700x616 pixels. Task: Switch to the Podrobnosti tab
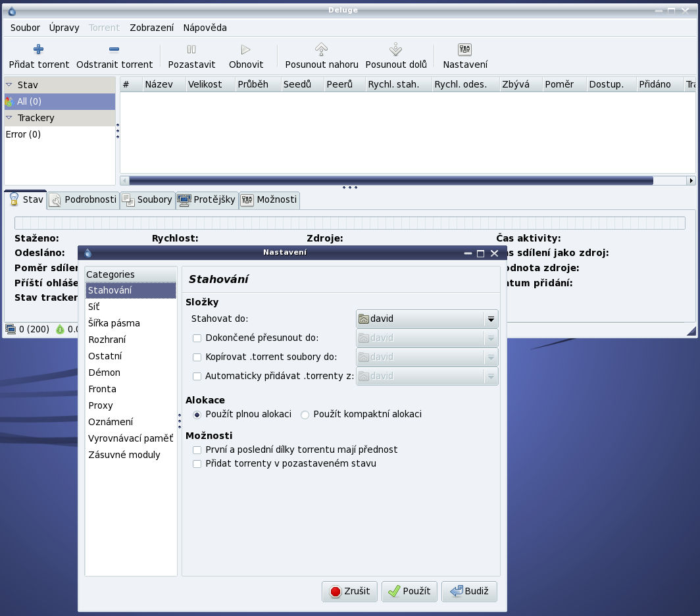[84, 199]
